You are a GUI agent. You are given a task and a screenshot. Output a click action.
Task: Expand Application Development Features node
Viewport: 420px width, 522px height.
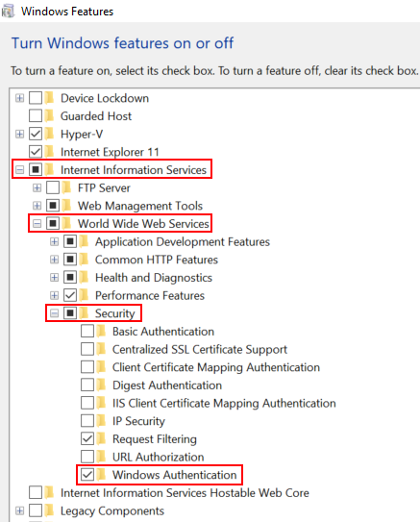(x=54, y=241)
